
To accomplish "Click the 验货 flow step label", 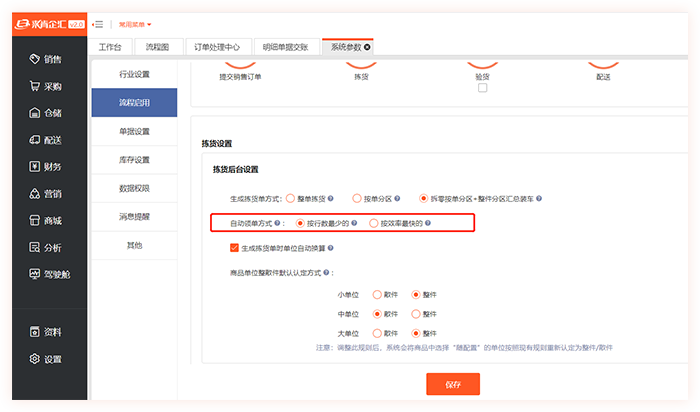I will click(x=482, y=77).
